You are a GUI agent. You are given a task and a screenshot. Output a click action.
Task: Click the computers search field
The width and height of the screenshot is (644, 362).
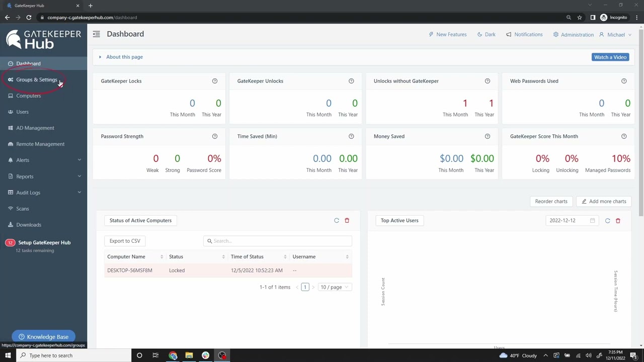click(278, 241)
